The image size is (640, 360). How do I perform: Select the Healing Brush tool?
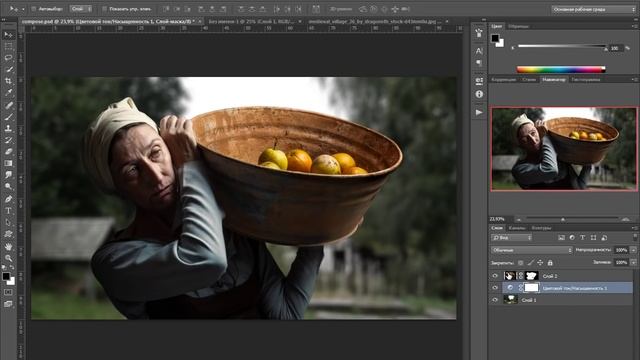pos(8,105)
